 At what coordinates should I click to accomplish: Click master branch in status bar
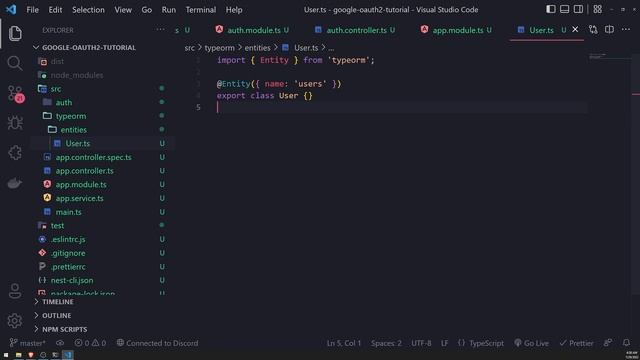(x=27, y=343)
